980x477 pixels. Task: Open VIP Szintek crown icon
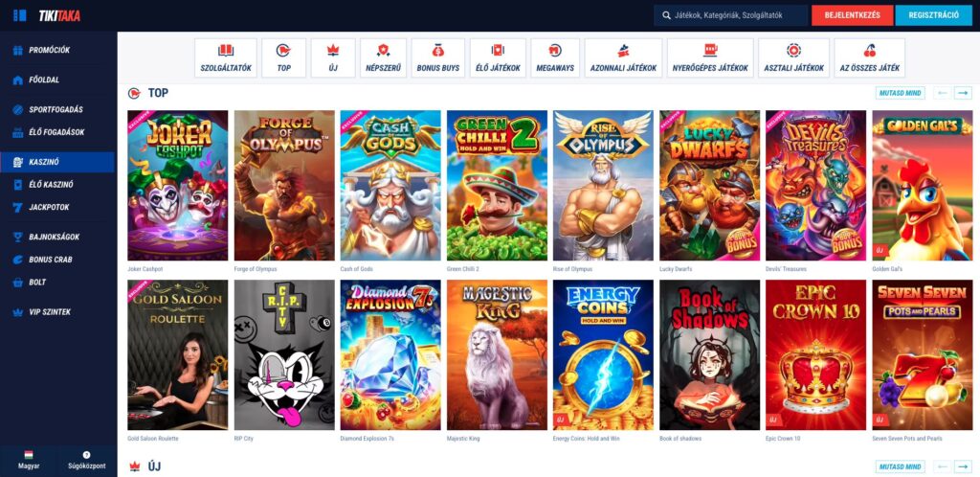coord(18,312)
